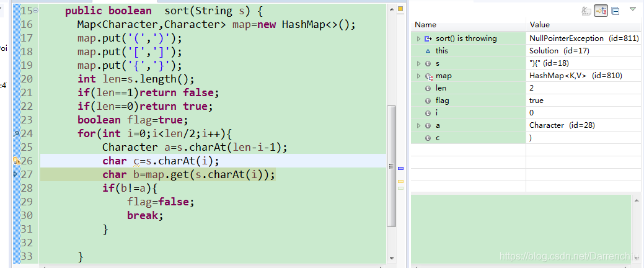Click the blue marker on the overview ruler
The height and width of the screenshot is (268, 644).
[401, 168]
